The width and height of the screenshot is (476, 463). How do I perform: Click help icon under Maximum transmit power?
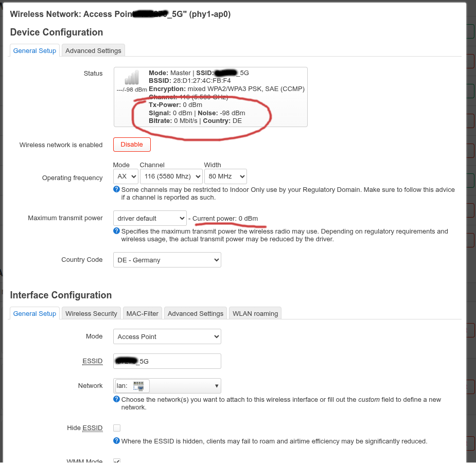[116, 231]
